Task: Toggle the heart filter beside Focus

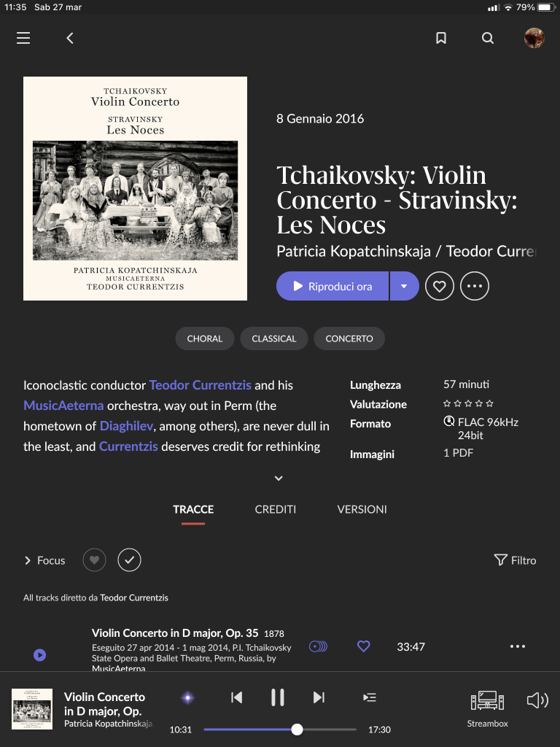Action: [x=94, y=560]
